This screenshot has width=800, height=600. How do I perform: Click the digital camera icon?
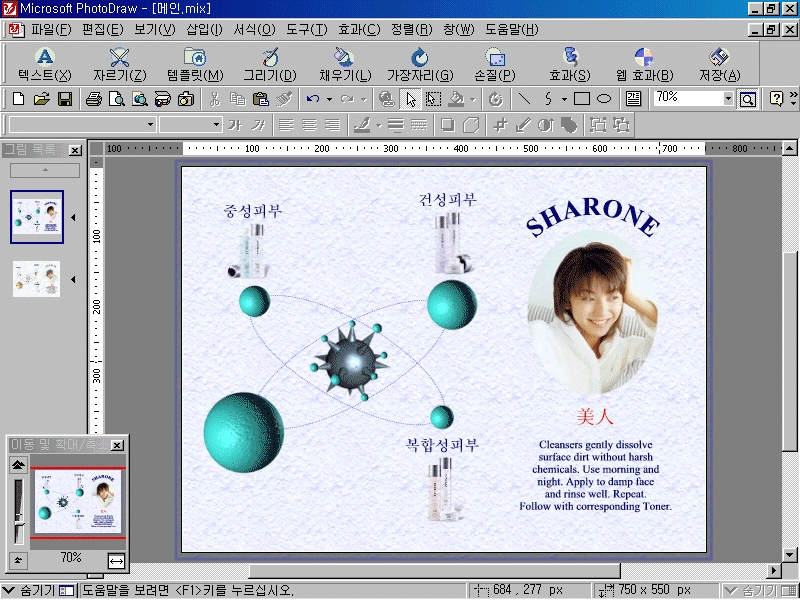tap(186, 99)
